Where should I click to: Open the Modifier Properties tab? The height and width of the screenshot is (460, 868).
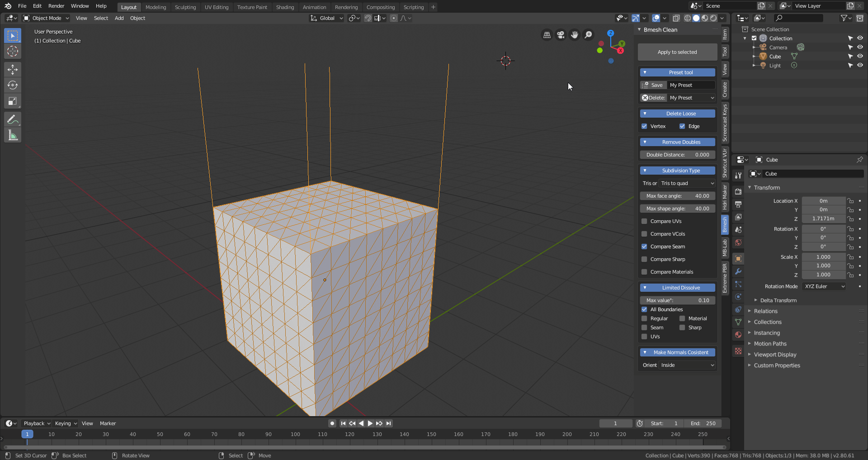738,271
